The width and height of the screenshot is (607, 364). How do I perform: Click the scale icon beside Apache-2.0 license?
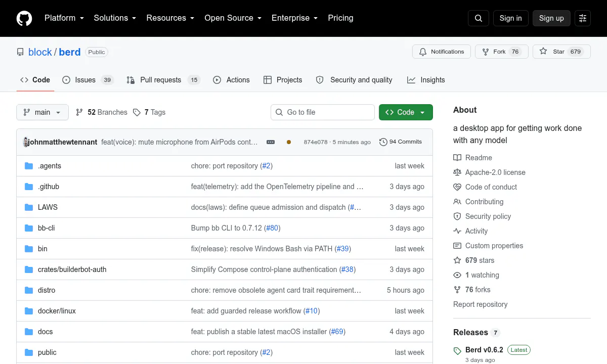(x=457, y=172)
